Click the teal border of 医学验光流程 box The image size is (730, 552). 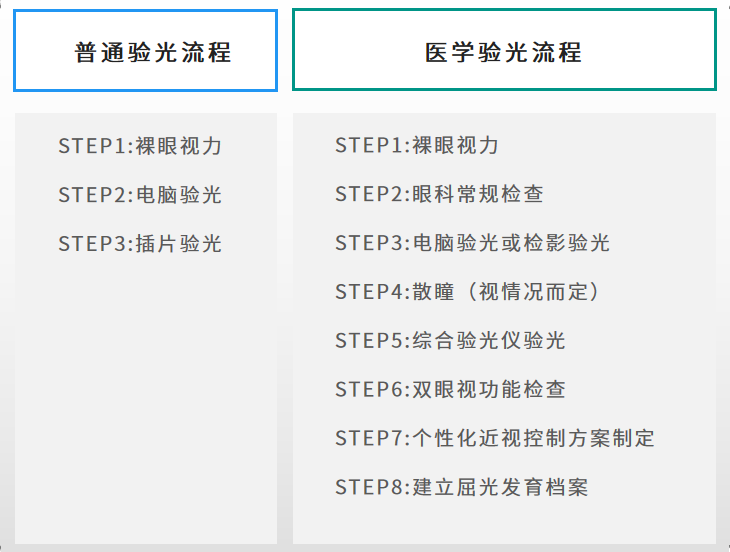pyautogui.click(x=504, y=10)
